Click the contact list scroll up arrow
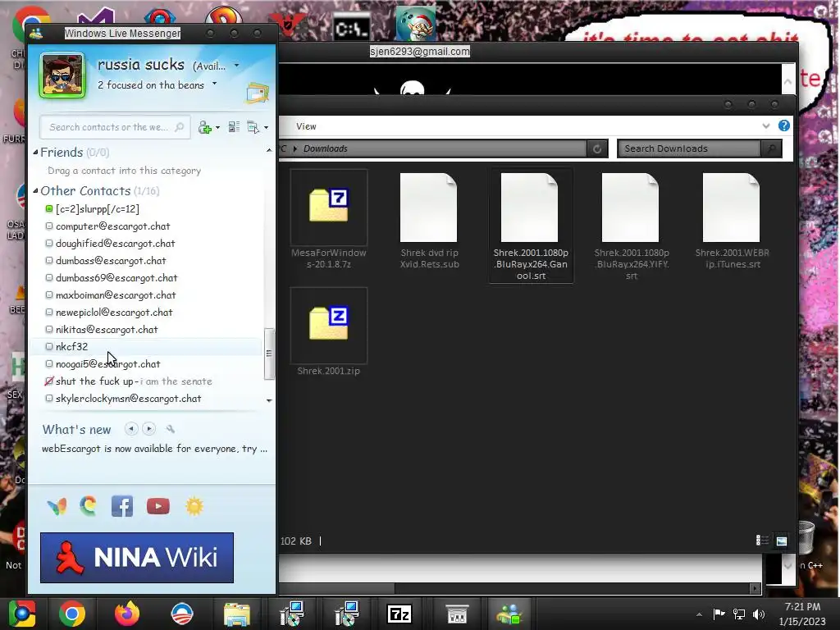The image size is (840, 630). (x=269, y=151)
